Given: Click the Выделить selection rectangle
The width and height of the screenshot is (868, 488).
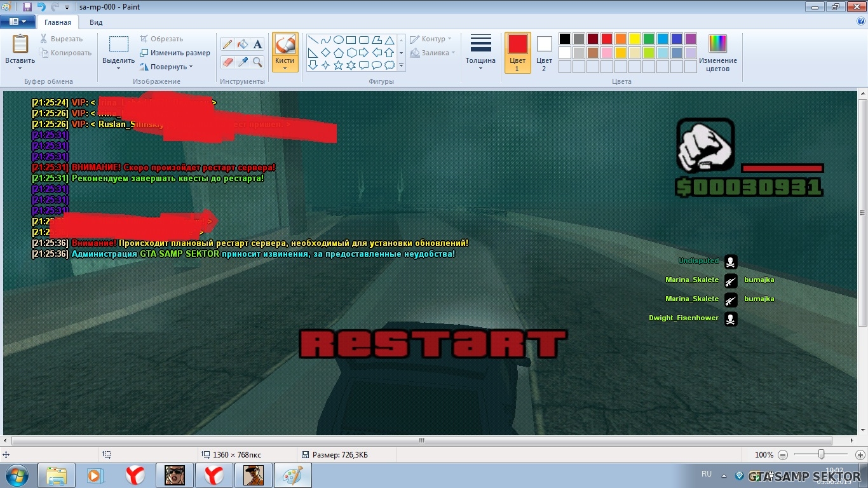Looking at the screenshot, I should coord(118,44).
